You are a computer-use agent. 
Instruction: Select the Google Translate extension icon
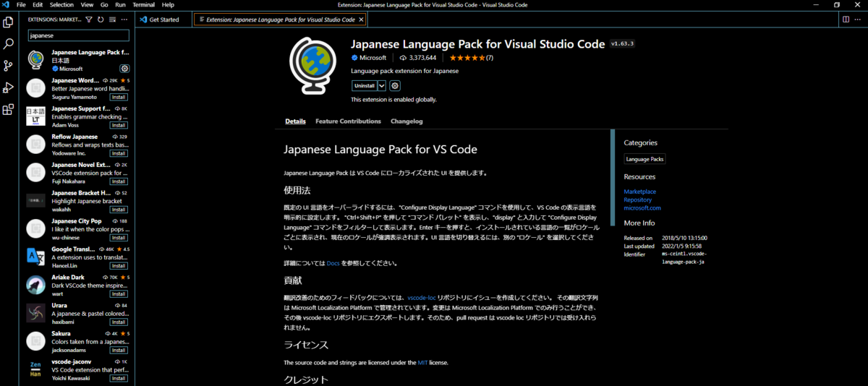(x=36, y=256)
